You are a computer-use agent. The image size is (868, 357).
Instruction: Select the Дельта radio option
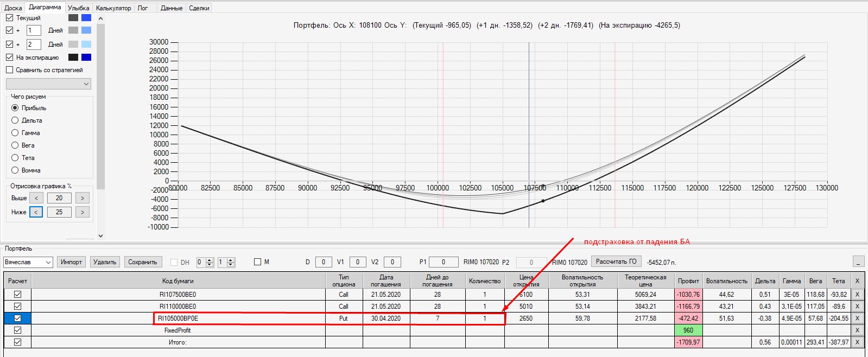[x=15, y=120]
